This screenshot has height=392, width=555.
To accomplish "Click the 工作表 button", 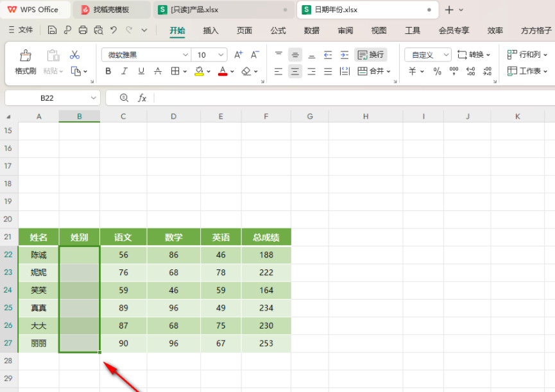I will click(x=527, y=71).
